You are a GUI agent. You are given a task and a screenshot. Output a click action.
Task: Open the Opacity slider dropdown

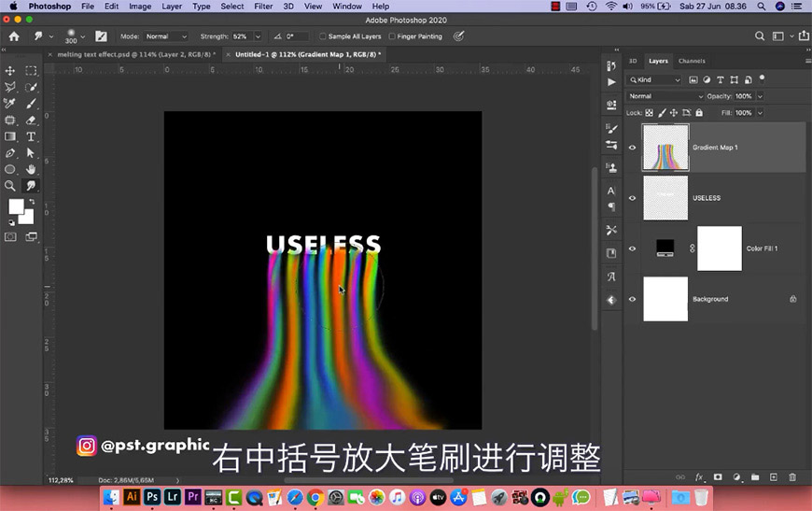[x=761, y=96]
